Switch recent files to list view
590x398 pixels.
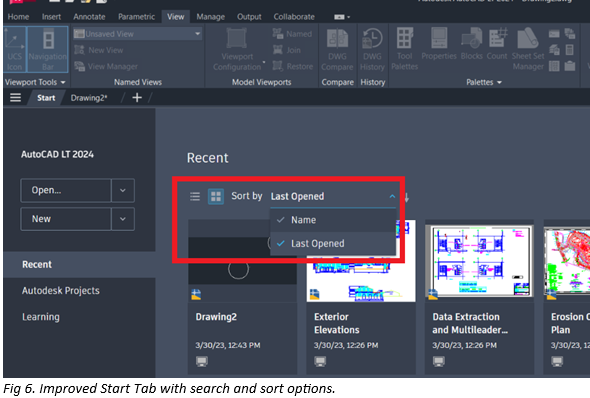[x=195, y=196]
